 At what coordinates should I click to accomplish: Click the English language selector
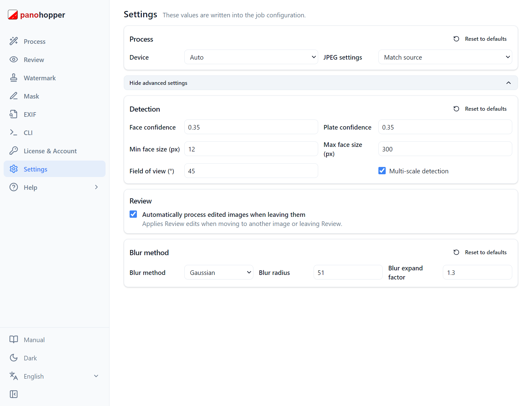(x=55, y=376)
